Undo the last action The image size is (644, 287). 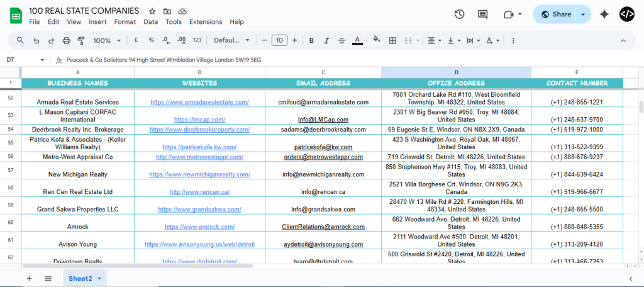click(x=36, y=40)
